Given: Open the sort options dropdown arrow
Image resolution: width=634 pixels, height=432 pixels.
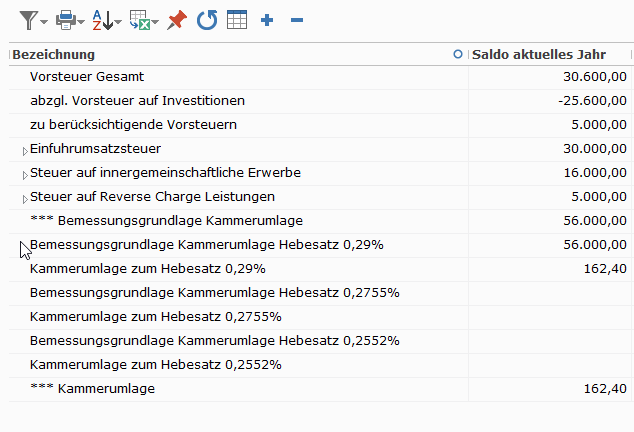Looking at the screenshot, I should 118,21.
